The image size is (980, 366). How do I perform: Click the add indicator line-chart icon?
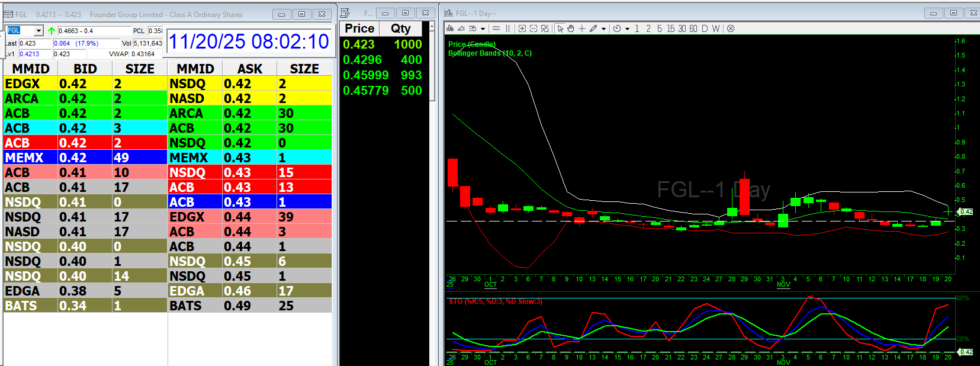pyautogui.click(x=461, y=28)
